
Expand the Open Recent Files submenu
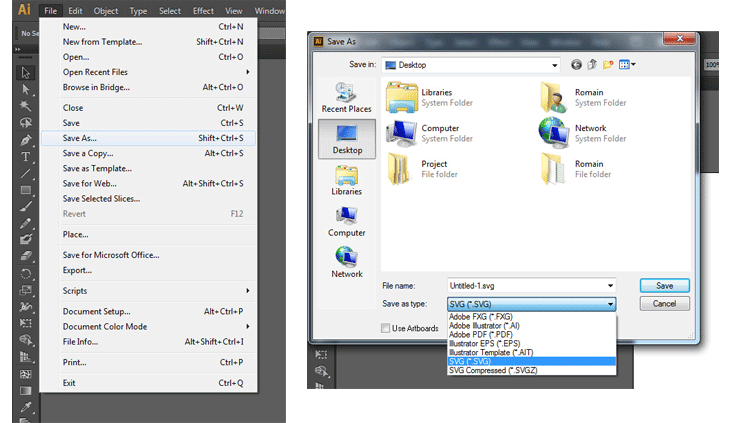pos(248,72)
